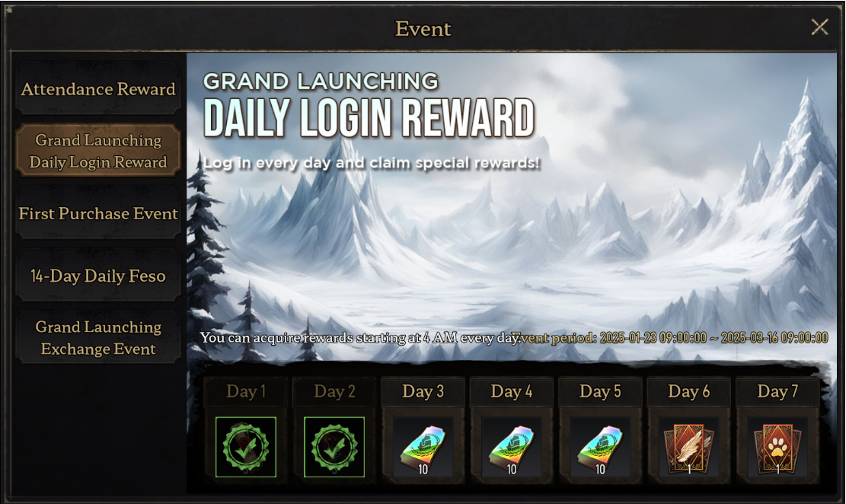Click the Day 3 header label
This screenshot has width=846, height=504.
point(423,391)
